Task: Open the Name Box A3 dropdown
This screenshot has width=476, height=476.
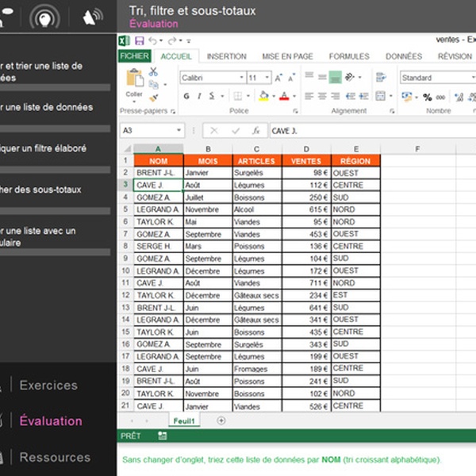Action: pyautogui.click(x=178, y=131)
